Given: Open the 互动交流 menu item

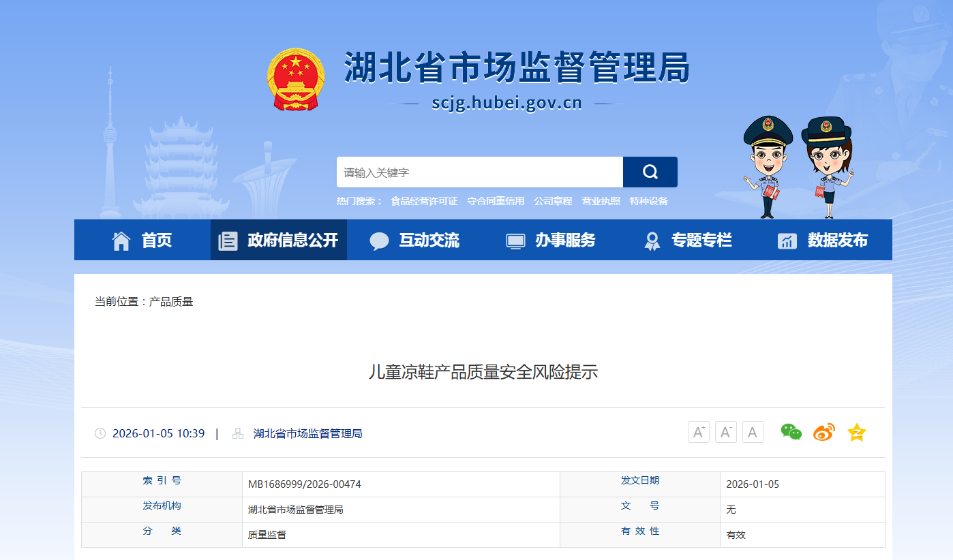Looking at the screenshot, I should point(429,240).
